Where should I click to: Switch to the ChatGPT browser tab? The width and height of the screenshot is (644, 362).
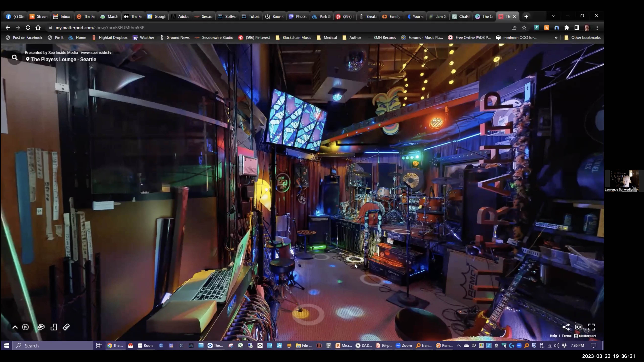tap(461, 16)
